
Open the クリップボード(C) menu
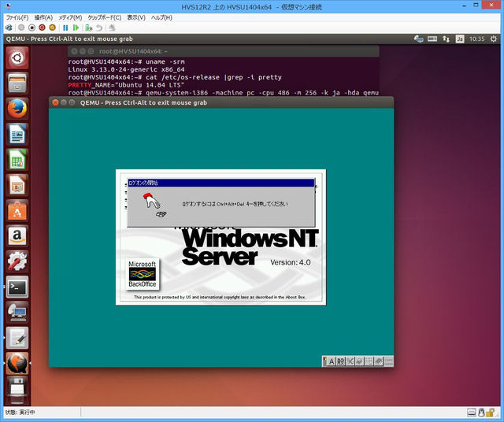click(105, 17)
